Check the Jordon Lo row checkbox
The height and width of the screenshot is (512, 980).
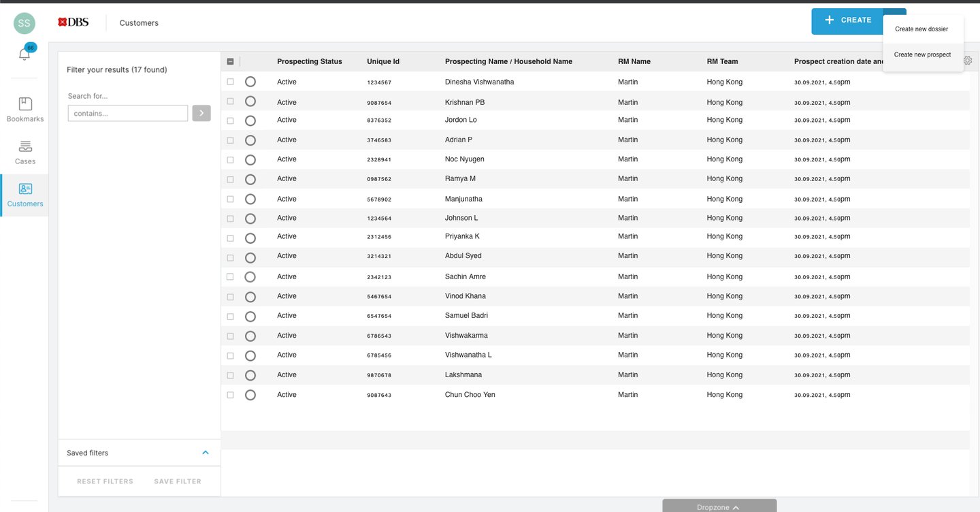pos(230,121)
